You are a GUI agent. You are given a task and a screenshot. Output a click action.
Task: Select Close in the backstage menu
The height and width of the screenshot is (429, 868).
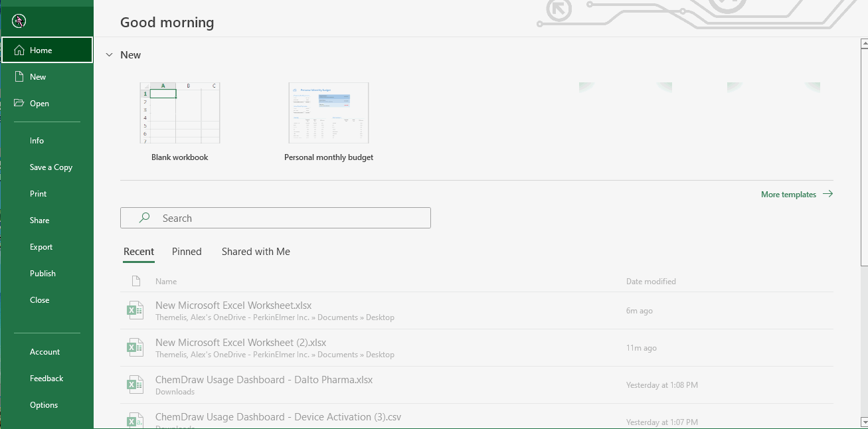click(x=39, y=300)
